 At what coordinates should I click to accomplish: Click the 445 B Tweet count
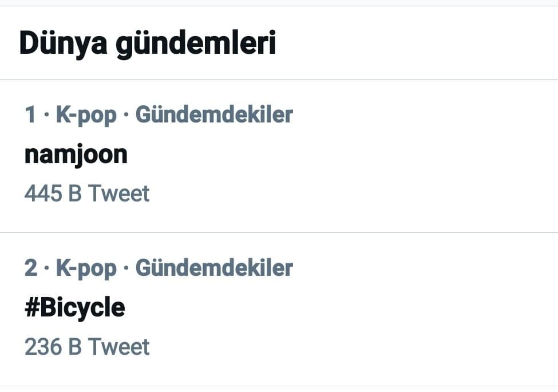click(86, 193)
